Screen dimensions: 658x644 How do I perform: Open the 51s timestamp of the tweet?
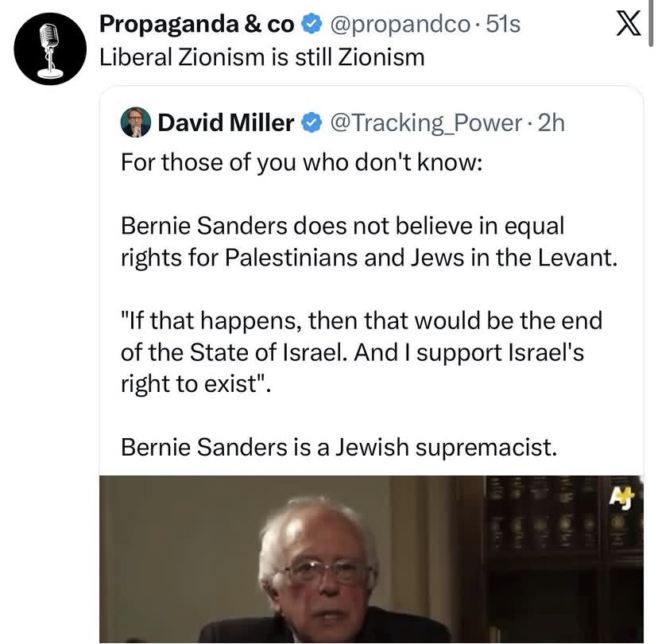503,25
